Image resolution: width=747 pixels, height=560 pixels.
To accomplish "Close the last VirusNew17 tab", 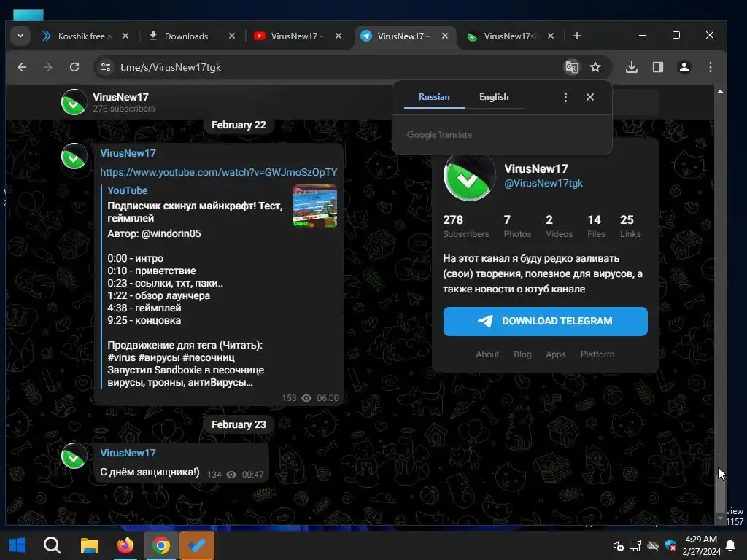I will tap(551, 36).
